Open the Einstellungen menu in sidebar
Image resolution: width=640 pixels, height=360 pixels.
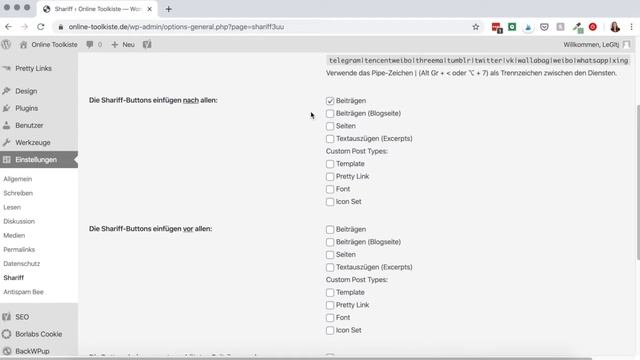pos(39,160)
